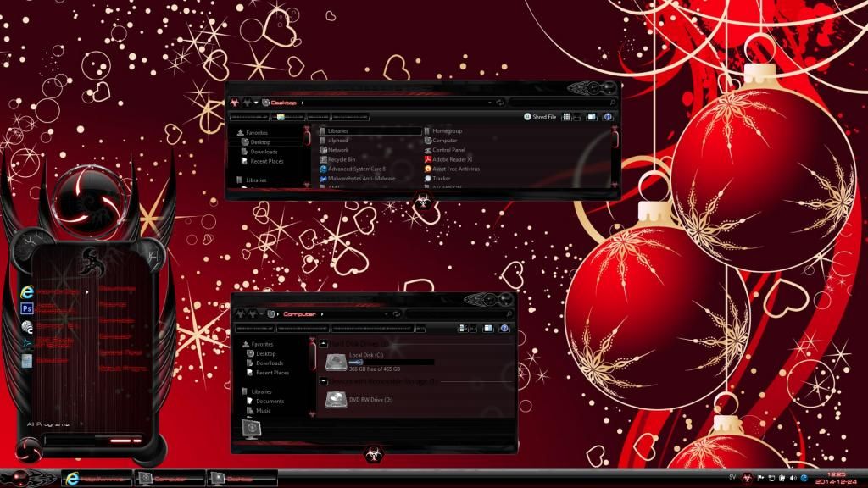Image resolution: width=868 pixels, height=488 pixels.
Task: Toggle preview pane in Computer window
Action: point(487,328)
